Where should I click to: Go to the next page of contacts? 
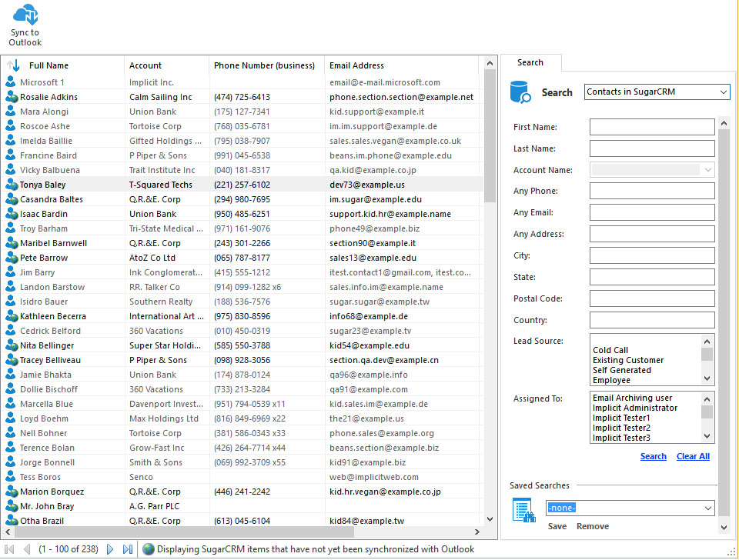110,549
